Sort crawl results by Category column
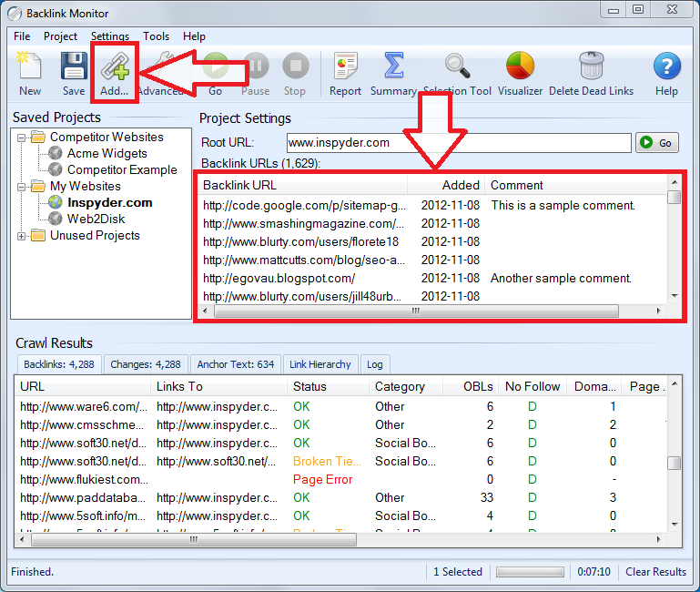The width and height of the screenshot is (700, 592). 406,386
